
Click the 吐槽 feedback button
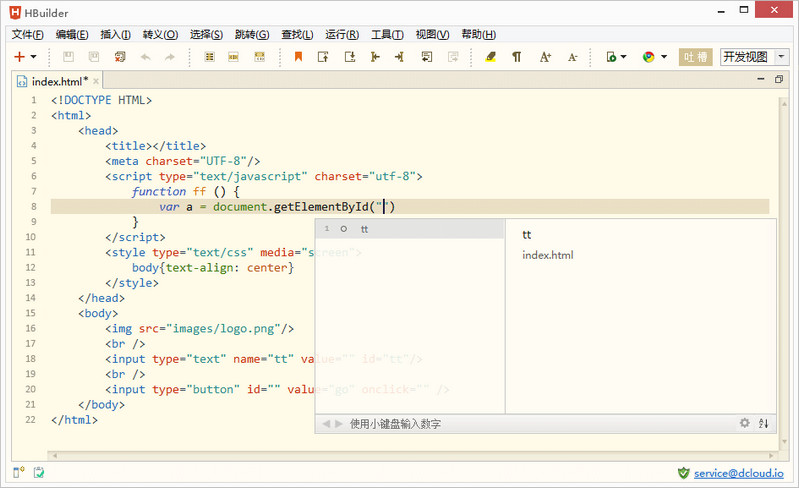tap(695, 57)
